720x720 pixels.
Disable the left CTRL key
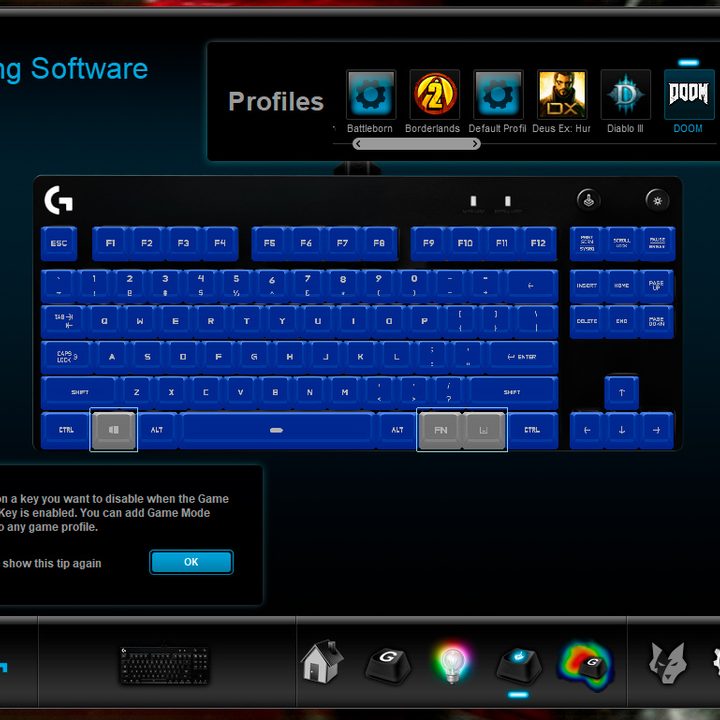(66, 430)
